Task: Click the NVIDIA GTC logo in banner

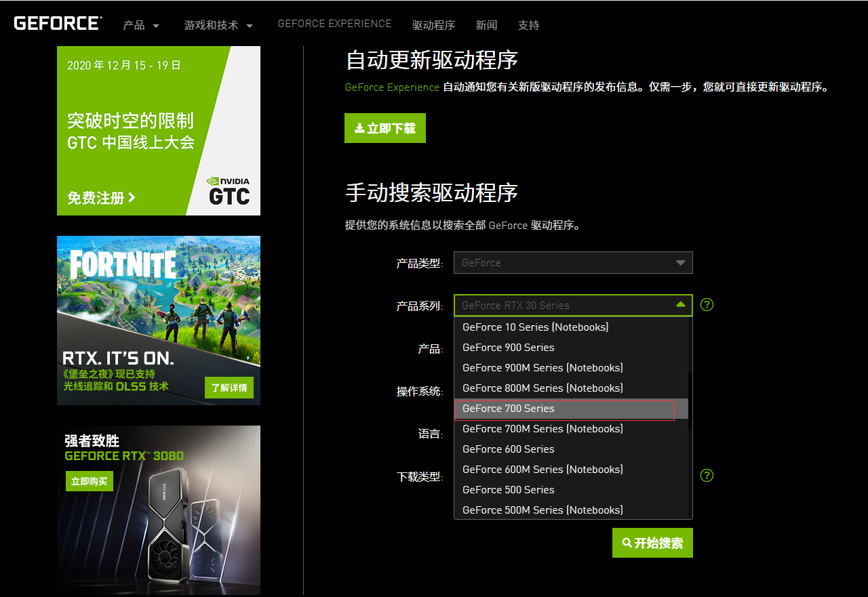Action: point(229,192)
